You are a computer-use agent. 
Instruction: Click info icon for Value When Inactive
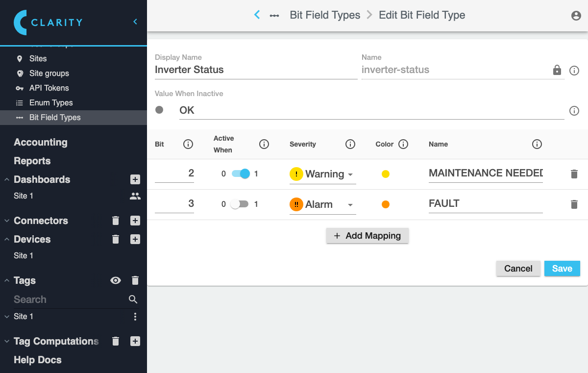coord(574,111)
